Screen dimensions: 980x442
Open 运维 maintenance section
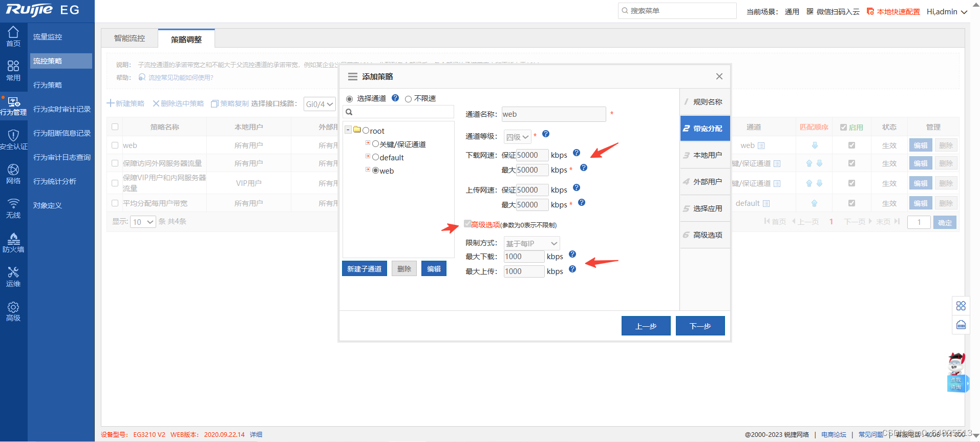pos(13,277)
